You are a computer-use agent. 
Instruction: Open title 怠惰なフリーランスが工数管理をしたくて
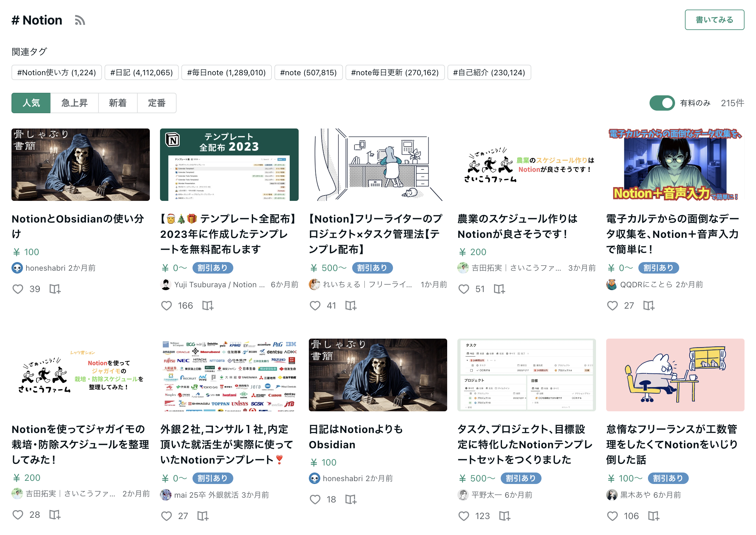(672, 444)
